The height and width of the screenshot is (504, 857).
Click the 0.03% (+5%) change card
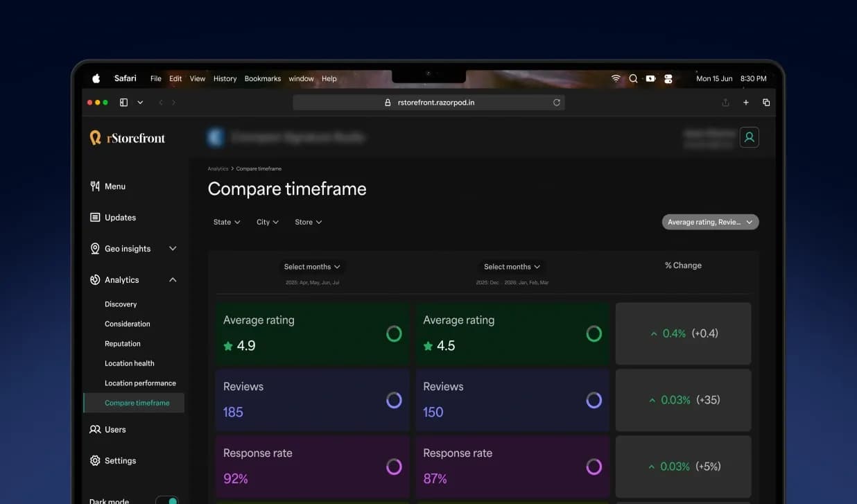pyautogui.click(x=683, y=467)
